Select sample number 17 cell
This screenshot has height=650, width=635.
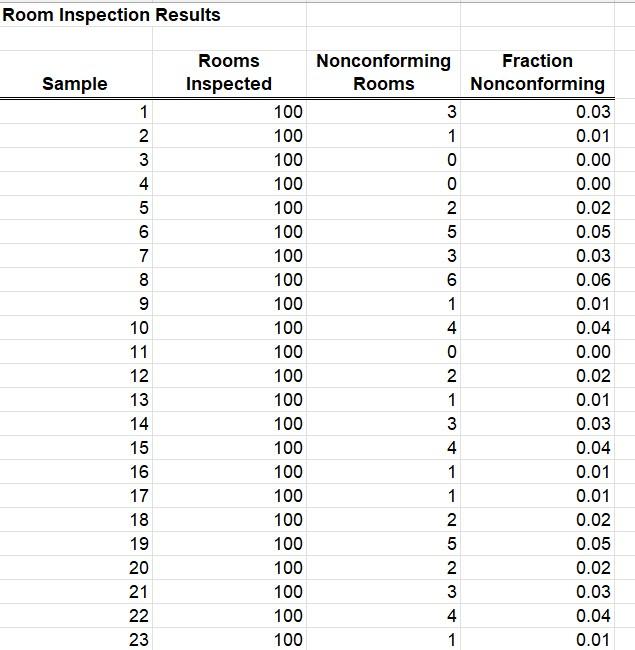pyautogui.click(x=76, y=496)
